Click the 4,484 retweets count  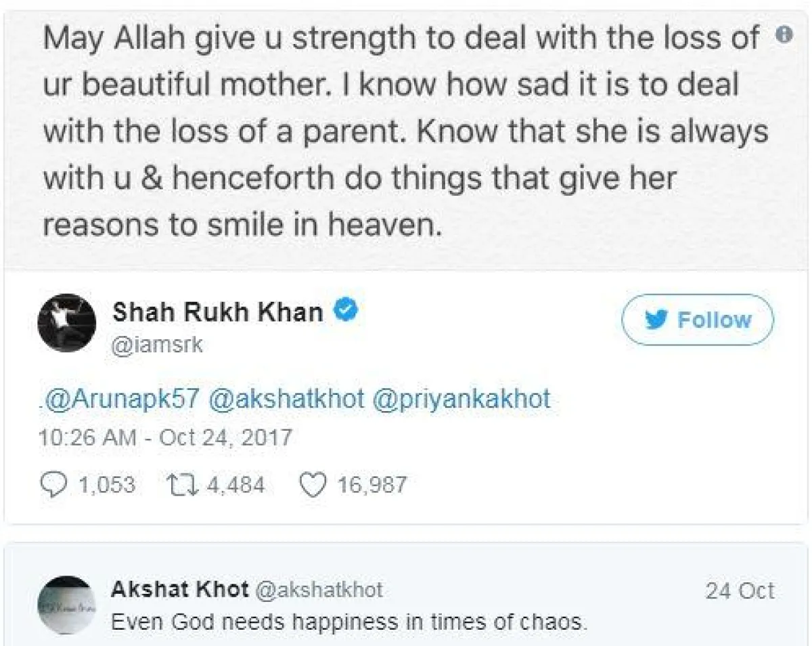point(235,485)
